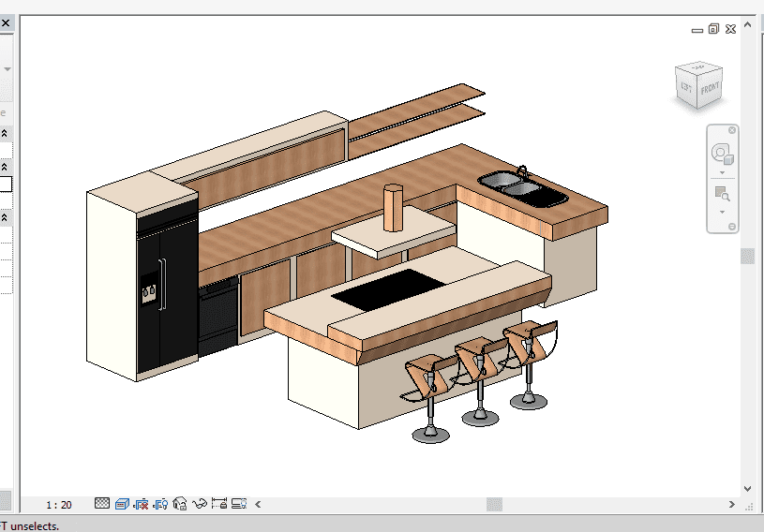
Task: Toggle Show Crop Region icon
Action: pyautogui.click(x=160, y=504)
